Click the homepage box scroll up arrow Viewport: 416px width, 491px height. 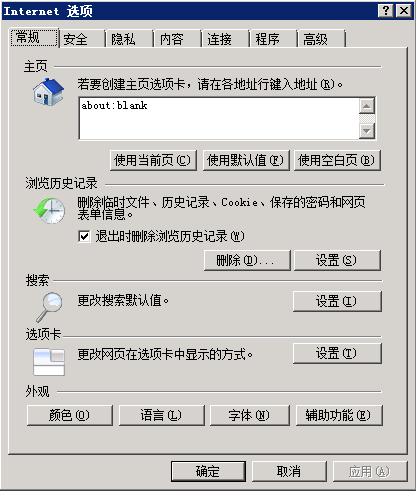click(x=367, y=106)
